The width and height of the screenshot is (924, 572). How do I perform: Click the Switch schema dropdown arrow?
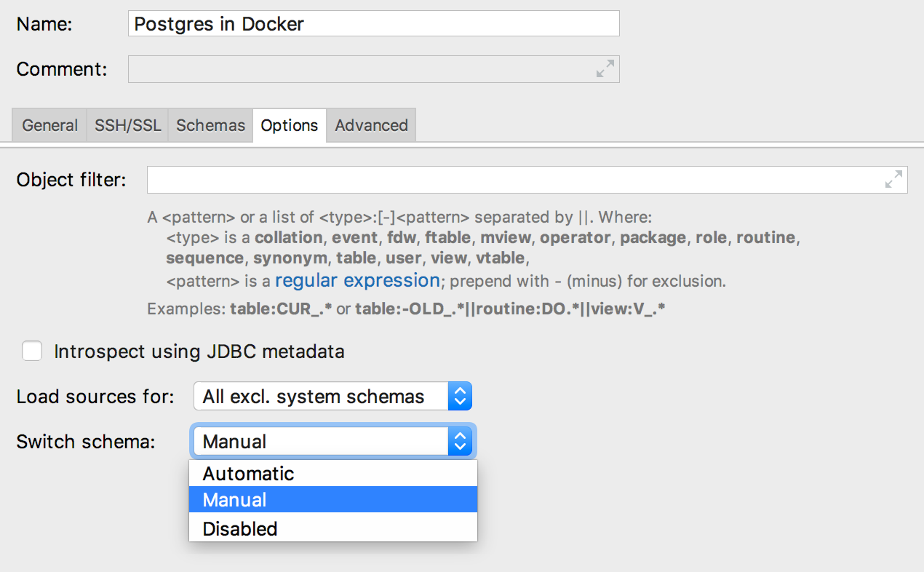click(460, 442)
